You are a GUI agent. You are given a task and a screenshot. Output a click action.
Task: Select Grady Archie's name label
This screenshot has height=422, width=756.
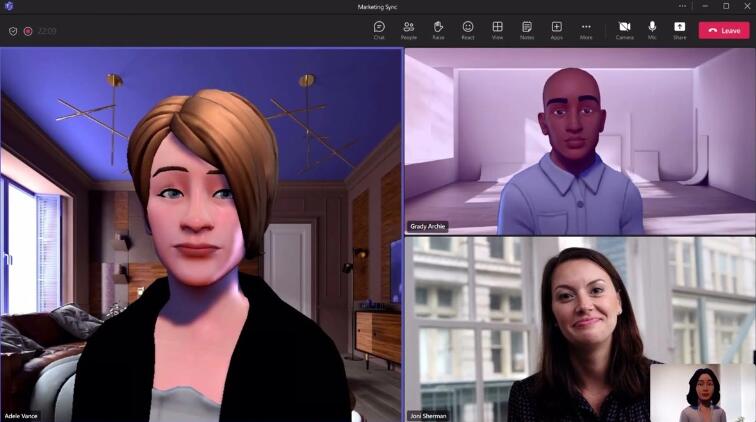428,226
